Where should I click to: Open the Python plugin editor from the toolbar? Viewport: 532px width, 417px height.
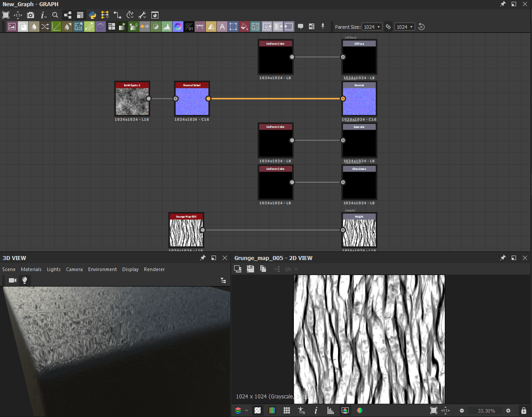tap(92, 15)
